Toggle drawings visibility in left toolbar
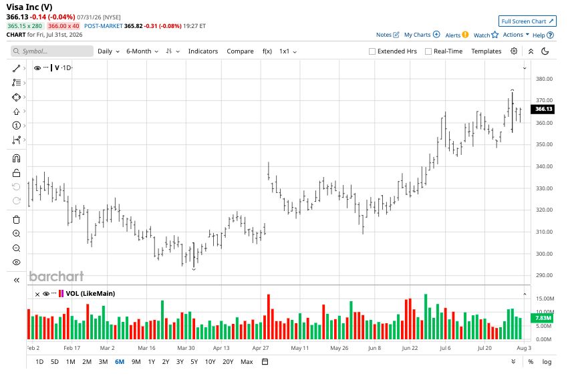This screenshot has height=392, width=568. click(x=16, y=262)
